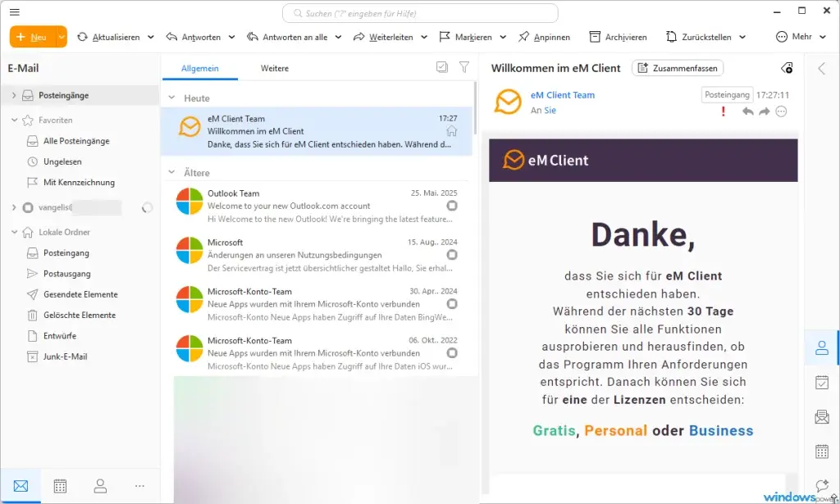Click the forward arrow icon in message header
This screenshot has height=504, width=840.
[765, 111]
